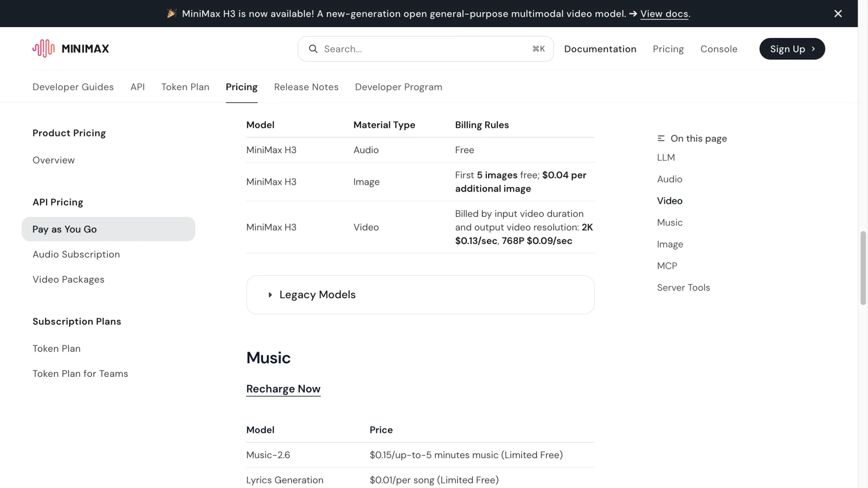The width and height of the screenshot is (868, 488).
Task: Click the Product Pricing sidebar heading
Action: click(69, 133)
